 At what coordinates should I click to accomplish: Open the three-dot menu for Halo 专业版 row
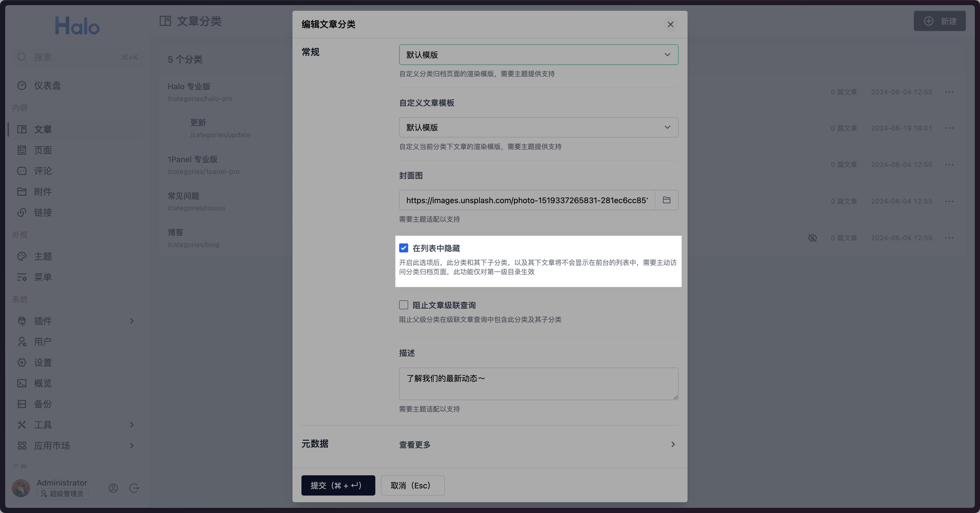click(x=949, y=92)
